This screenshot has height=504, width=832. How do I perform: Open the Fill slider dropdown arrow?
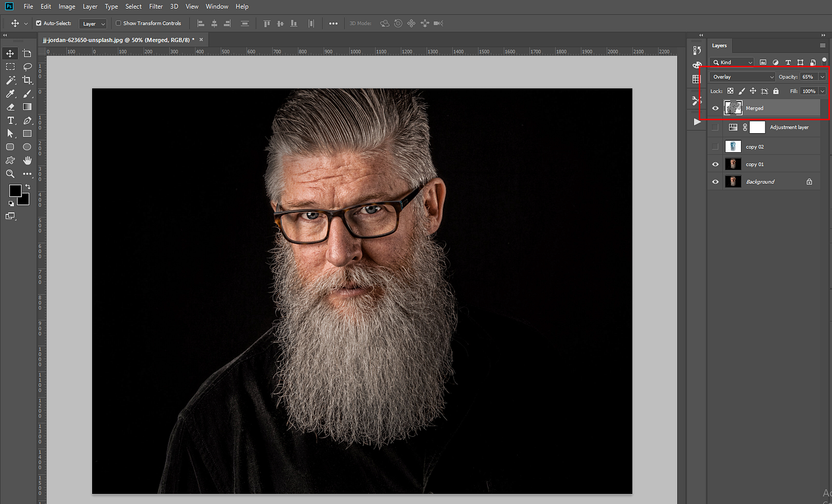click(x=822, y=91)
